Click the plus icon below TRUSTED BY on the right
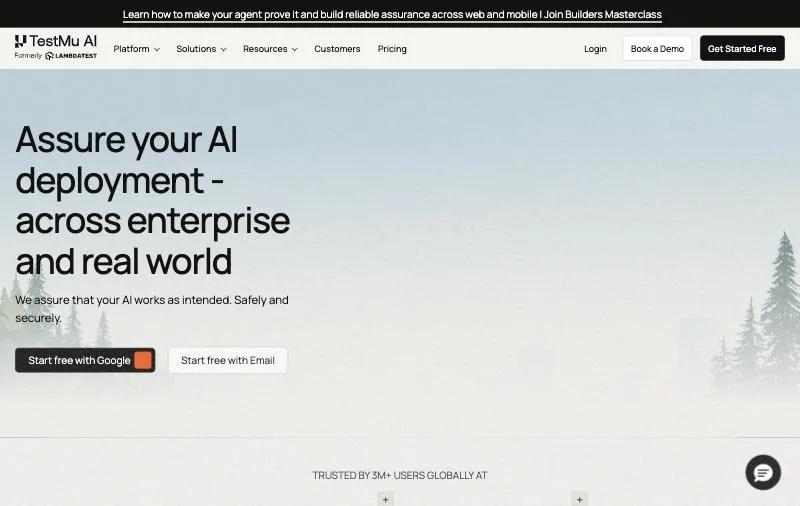This screenshot has height=506, width=800. point(580,499)
